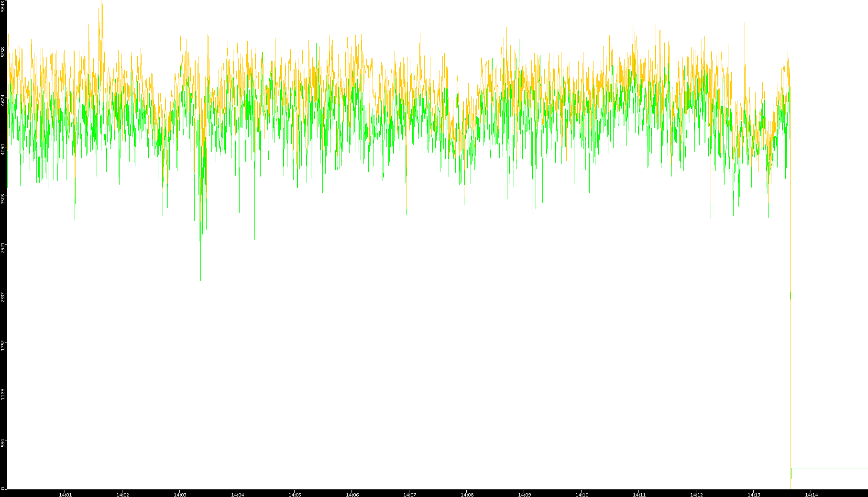Click the 5843 maximum value axis label

[3, 7]
